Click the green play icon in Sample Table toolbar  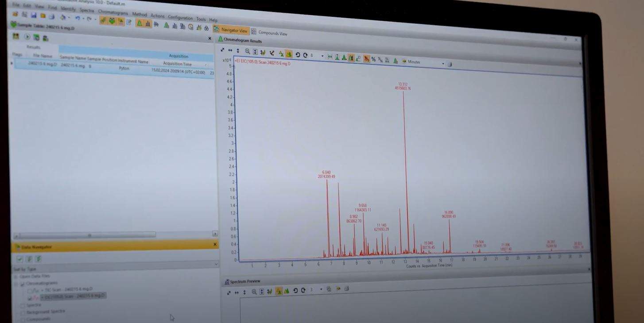27,37
